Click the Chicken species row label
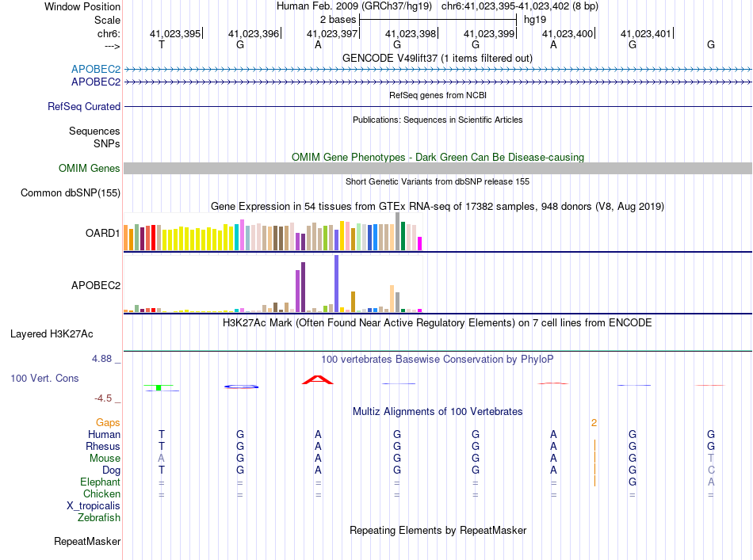Viewport: 753px width, 560px height. click(x=101, y=493)
